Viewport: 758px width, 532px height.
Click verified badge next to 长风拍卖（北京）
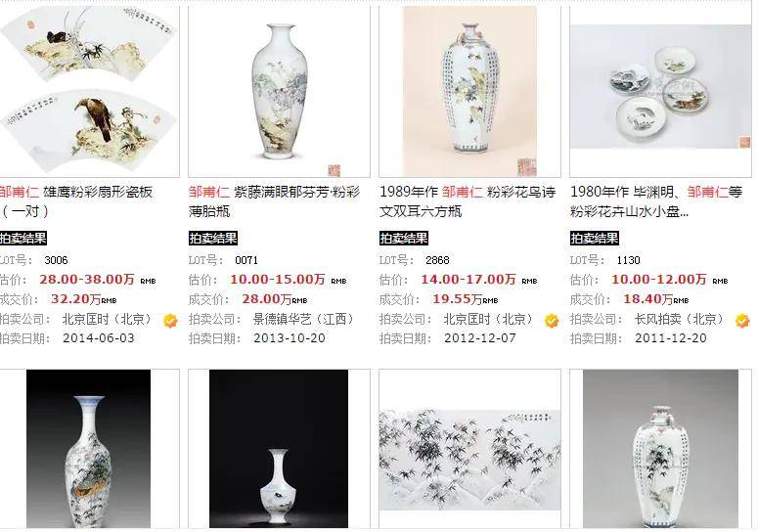742,321
